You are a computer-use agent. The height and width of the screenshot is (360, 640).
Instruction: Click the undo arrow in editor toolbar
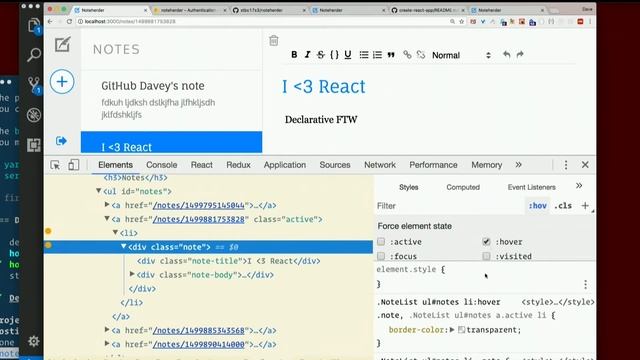[507, 54]
